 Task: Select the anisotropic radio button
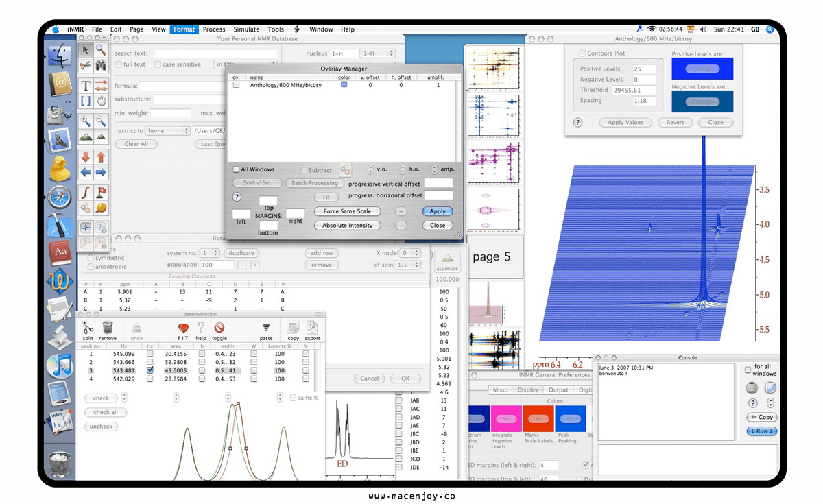tap(91, 266)
